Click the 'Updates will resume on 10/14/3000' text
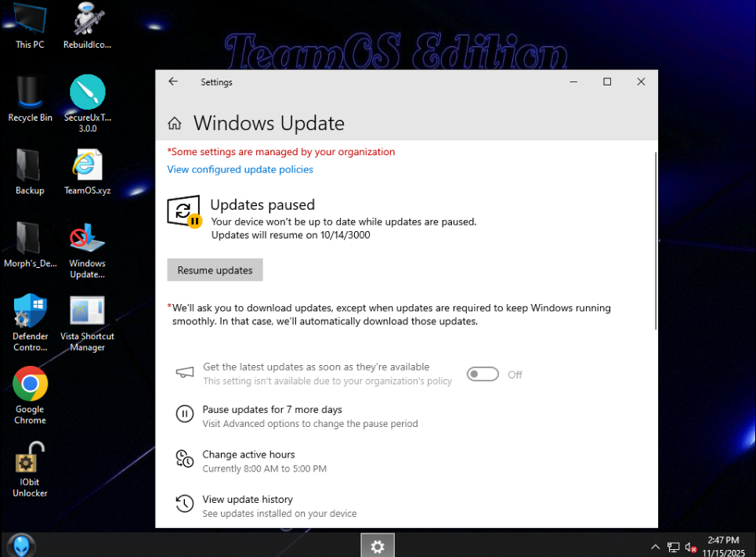 (291, 235)
